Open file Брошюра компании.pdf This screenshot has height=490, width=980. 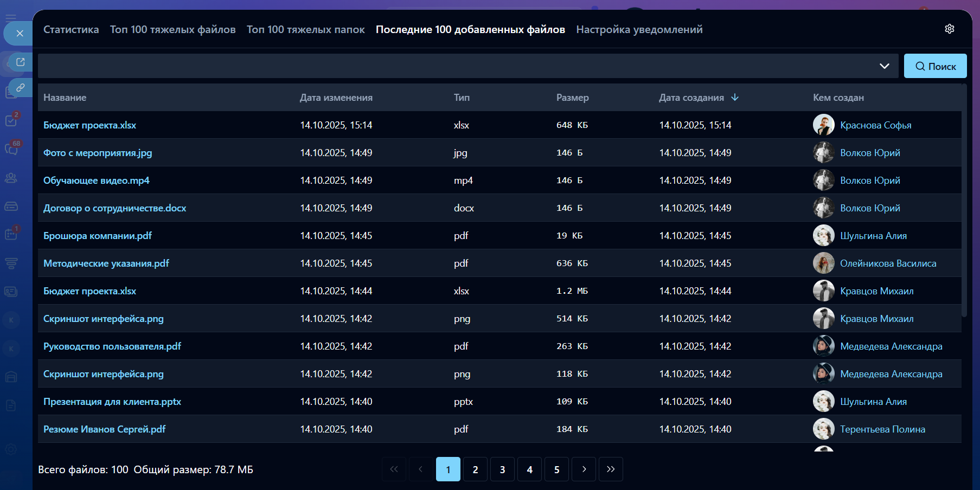pyautogui.click(x=98, y=236)
